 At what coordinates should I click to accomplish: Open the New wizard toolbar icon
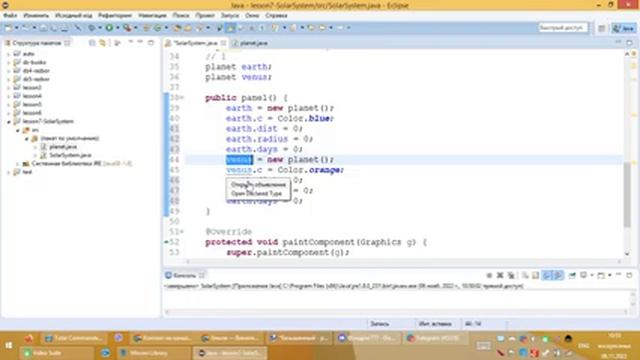point(8,28)
